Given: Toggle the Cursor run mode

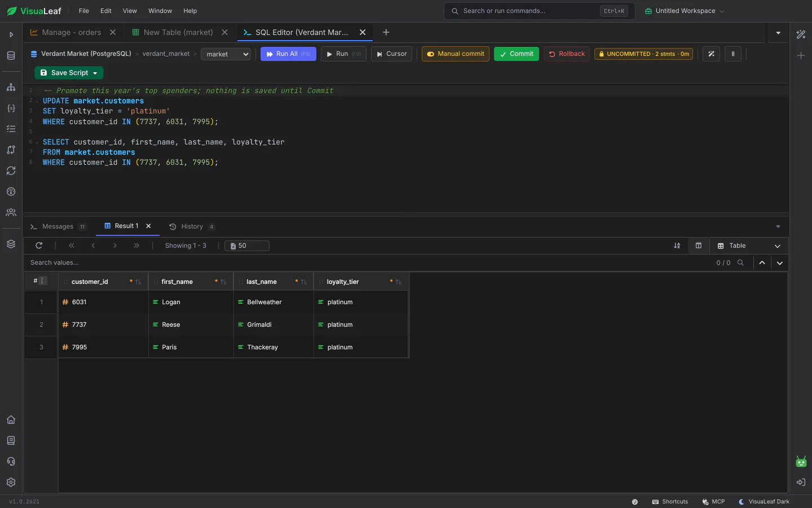Looking at the screenshot, I should pyautogui.click(x=391, y=54).
